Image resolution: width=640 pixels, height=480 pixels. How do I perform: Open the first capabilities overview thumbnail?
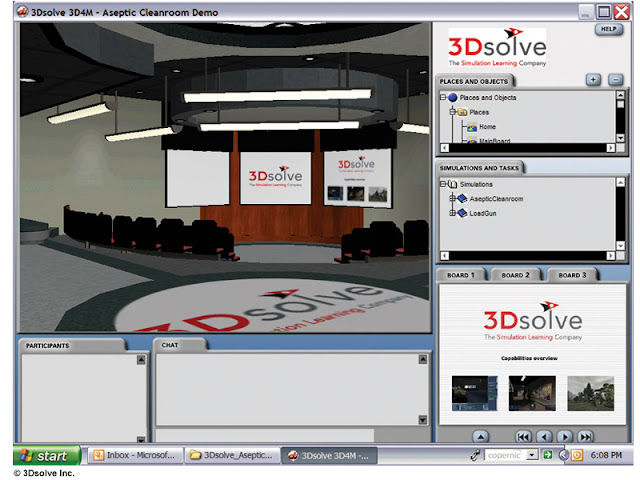(x=475, y=393)
